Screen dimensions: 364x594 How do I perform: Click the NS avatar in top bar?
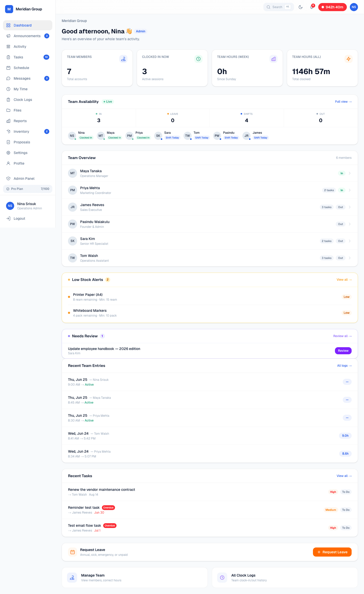tap(354, 7)
